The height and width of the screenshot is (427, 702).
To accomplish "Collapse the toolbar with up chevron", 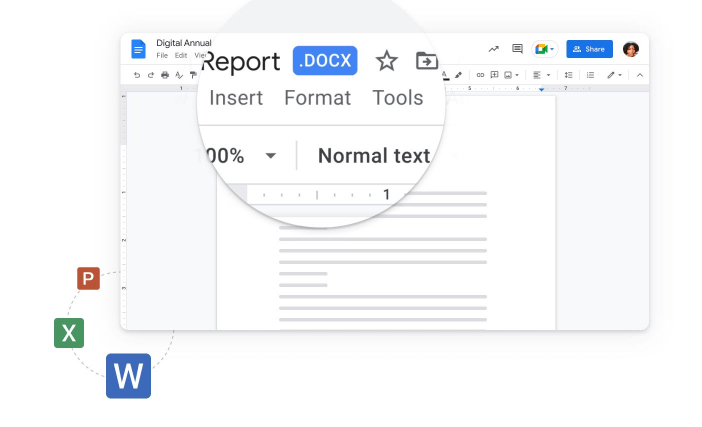I will (x=640, y=75).
